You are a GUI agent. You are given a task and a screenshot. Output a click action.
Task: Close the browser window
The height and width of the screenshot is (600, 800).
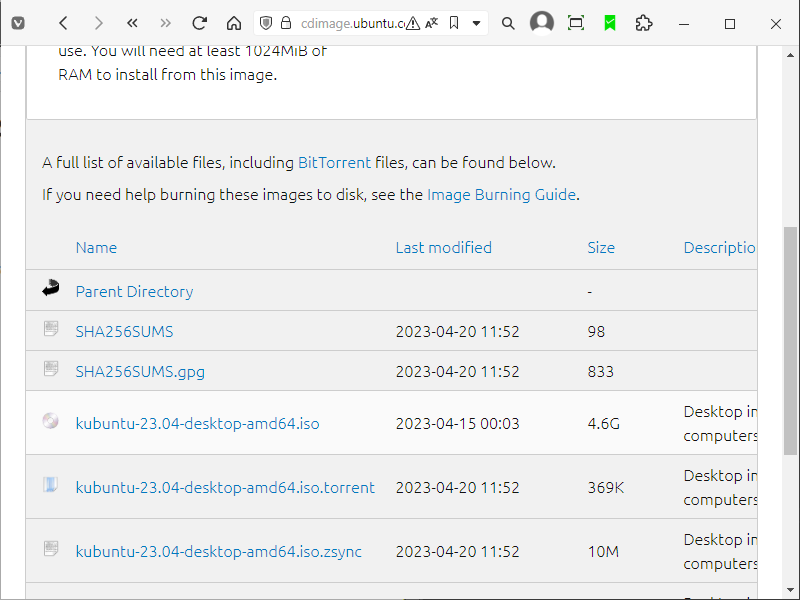click(776, 23)
